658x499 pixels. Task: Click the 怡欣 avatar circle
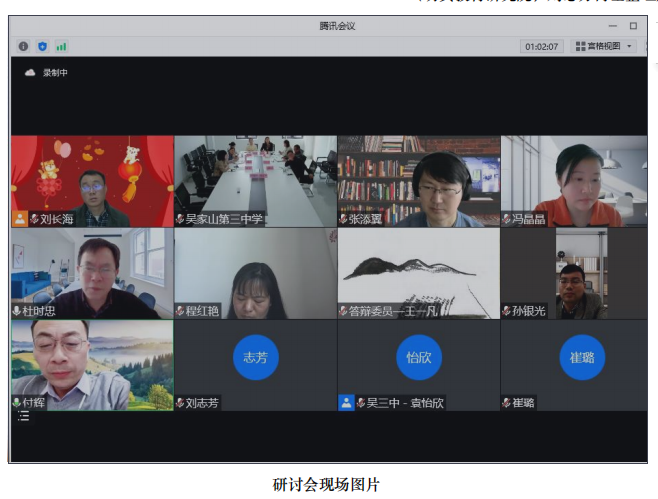tap(418, 357)
